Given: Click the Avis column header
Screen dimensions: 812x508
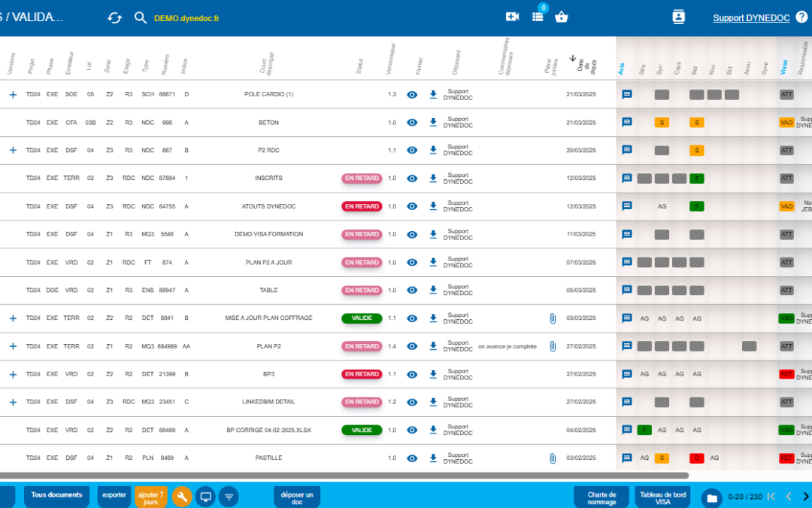Looking at the screenshot, I should point(622,68).
